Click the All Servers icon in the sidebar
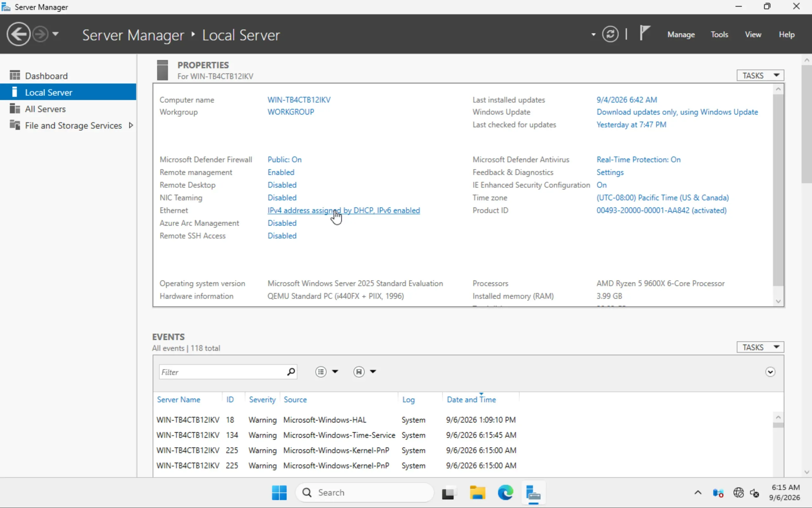This screenshot has width=812, height=508. pyautogui.click(x=15, y=109)
